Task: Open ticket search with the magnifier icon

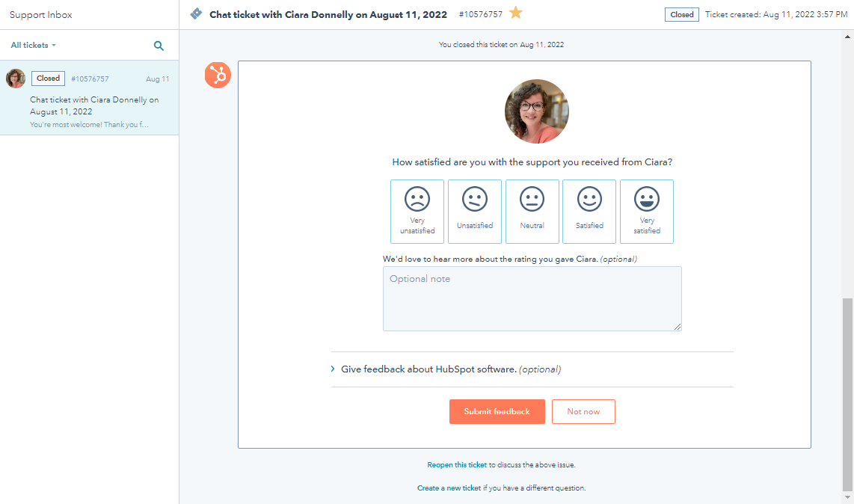Action: 159,45
